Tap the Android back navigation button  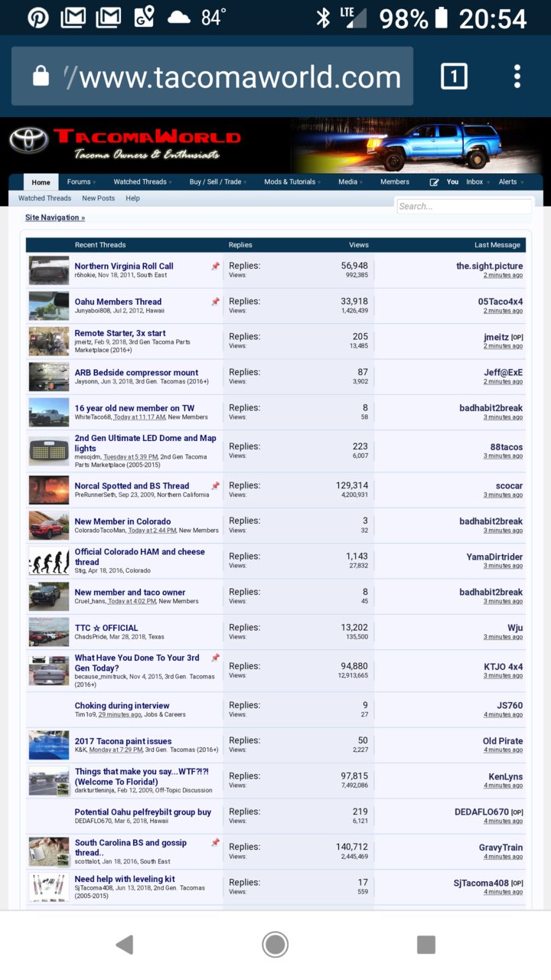pyautogui.click(x=125, y=945)
